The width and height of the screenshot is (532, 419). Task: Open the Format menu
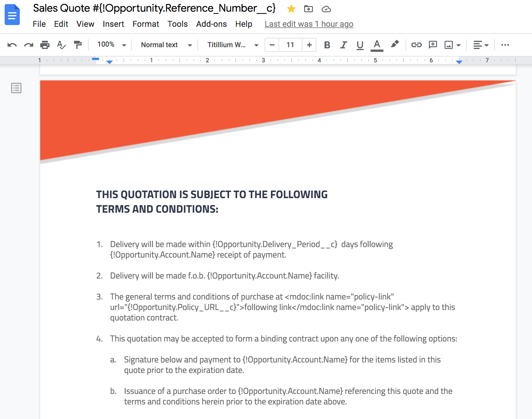coord(145,24)
